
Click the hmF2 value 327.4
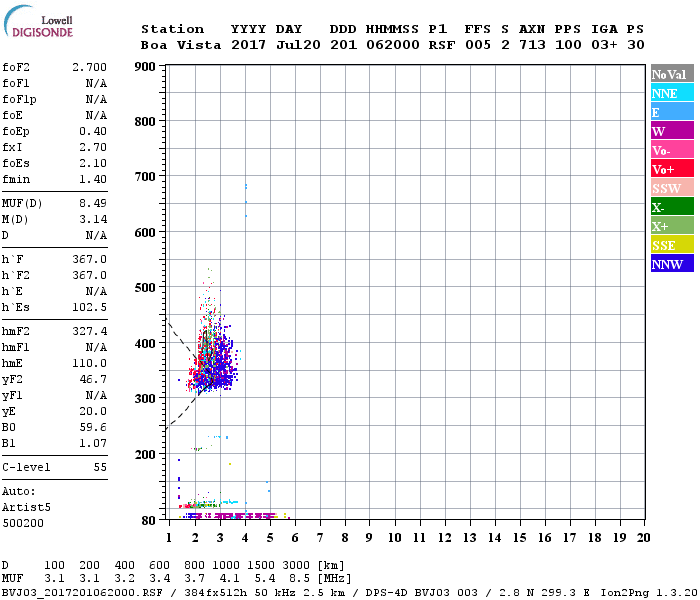[89, 332]
